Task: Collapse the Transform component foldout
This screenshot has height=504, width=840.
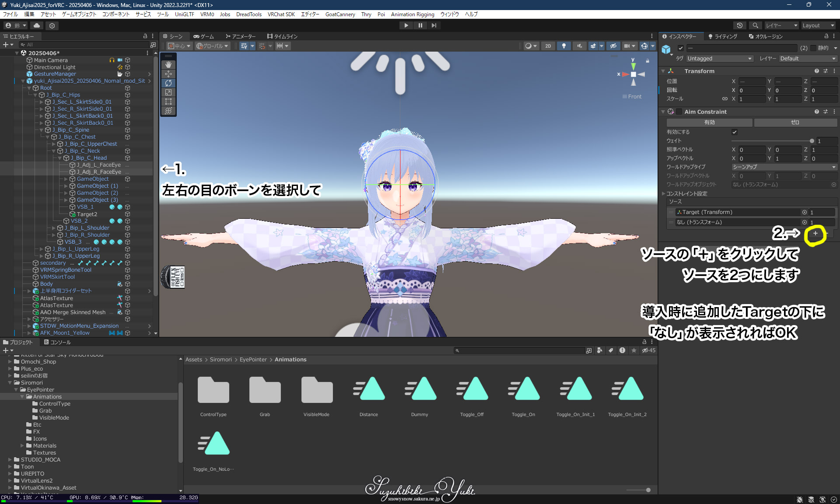Action: pyautogui.click(x=663, y=71)
